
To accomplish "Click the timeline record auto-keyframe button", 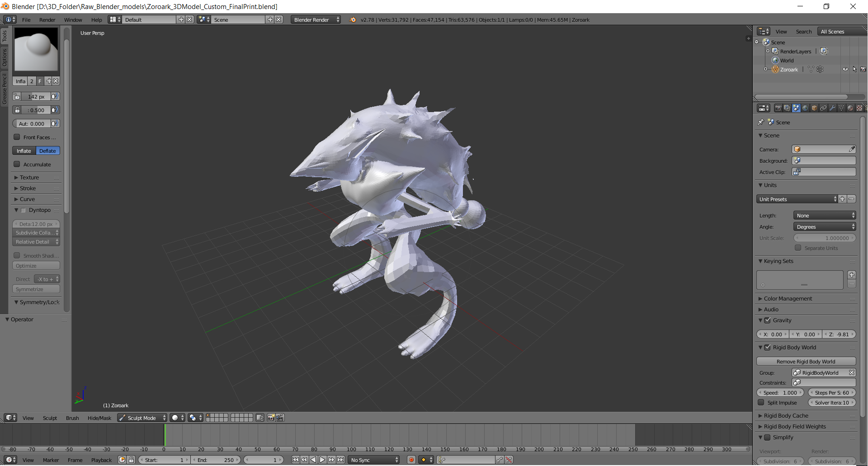I will pyautogui.click(x=411, y=460).
